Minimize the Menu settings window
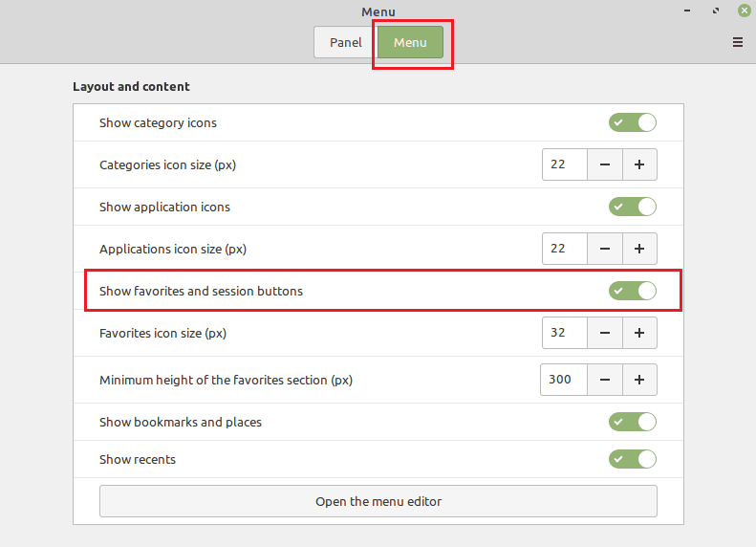Viewport: 756px width, 547px height. [687, 11]
